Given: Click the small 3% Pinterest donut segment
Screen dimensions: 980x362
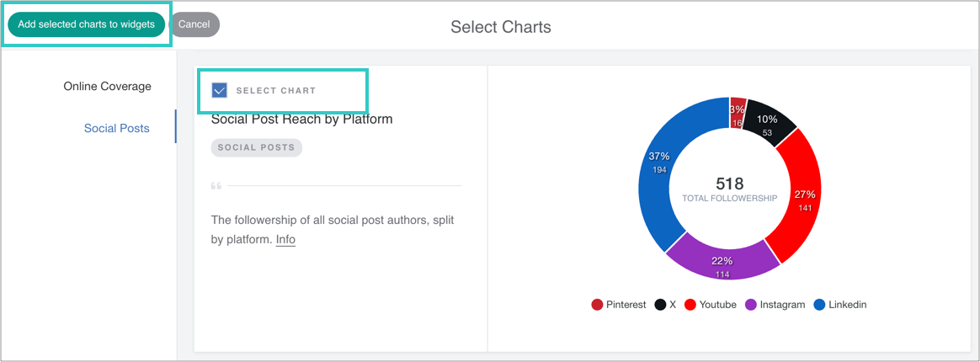Looking at the screenshot, I should 738,111.
